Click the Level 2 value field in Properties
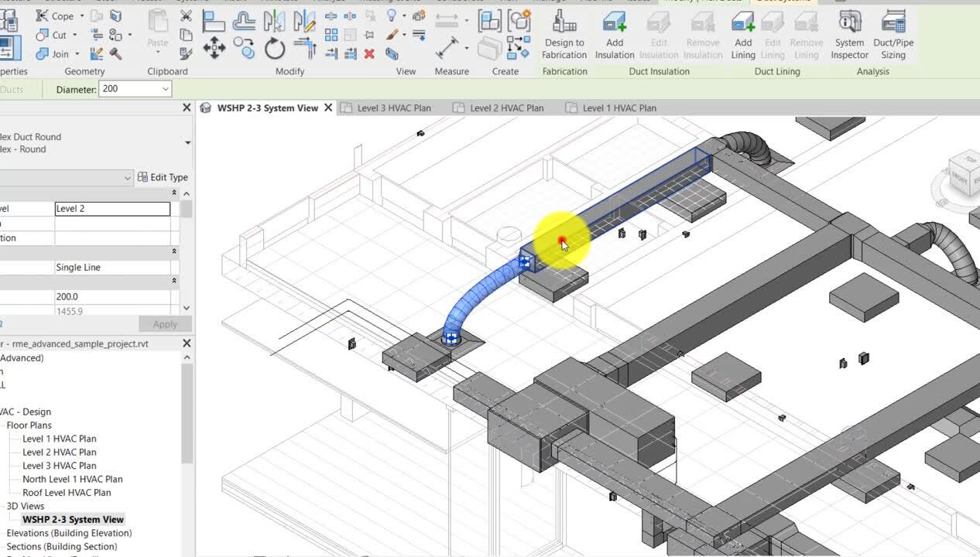 tap(111, 208)
